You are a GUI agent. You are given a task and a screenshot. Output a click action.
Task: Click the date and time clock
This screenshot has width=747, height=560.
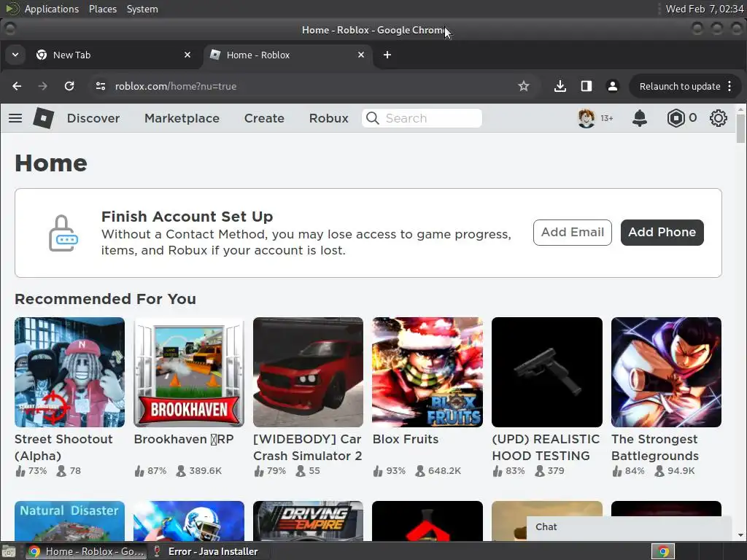point(705,9)
